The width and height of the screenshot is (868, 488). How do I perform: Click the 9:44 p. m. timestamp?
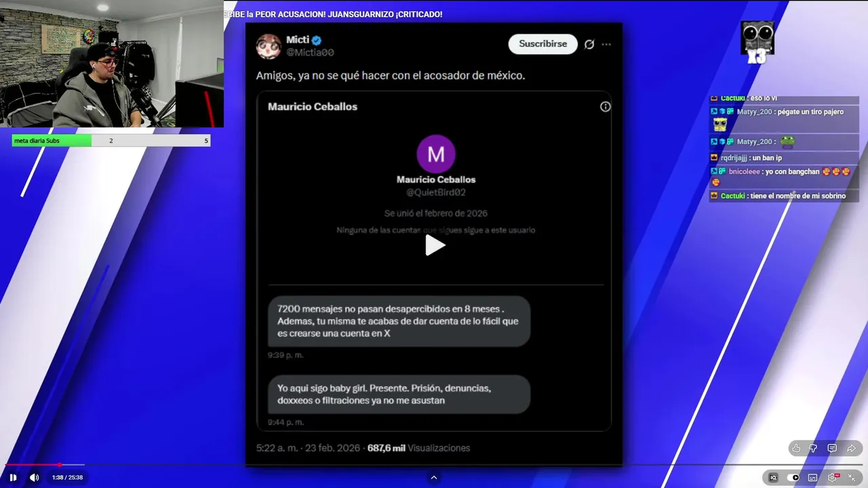[285, 422]
